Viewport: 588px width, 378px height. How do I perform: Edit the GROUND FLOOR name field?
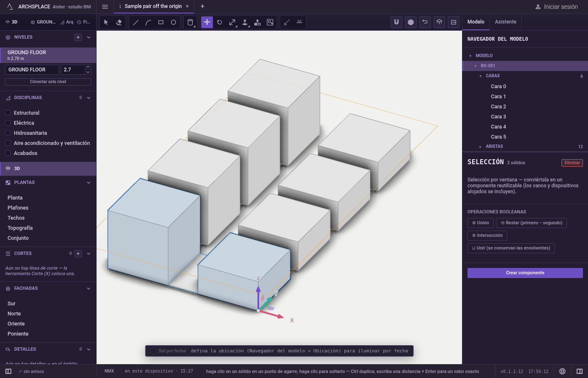[x=32, y=70]
